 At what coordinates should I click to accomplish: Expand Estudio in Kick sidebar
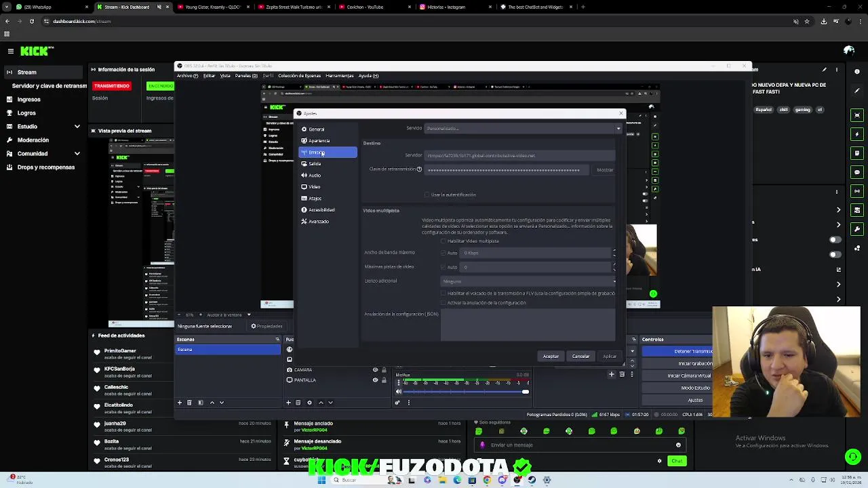coord(77,126)
